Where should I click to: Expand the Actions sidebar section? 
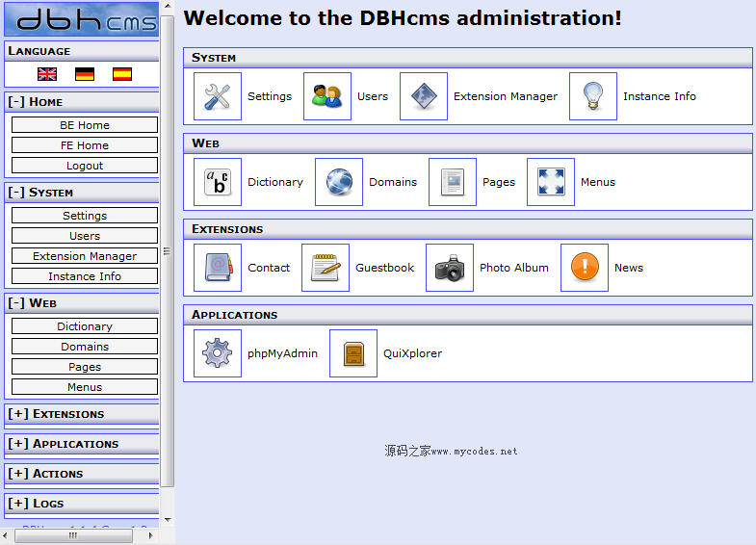point(18,474)
